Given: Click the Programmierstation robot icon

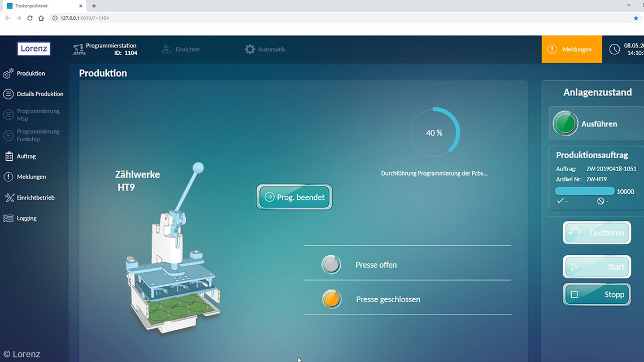Looking at the screenshot, I should 79,50.
